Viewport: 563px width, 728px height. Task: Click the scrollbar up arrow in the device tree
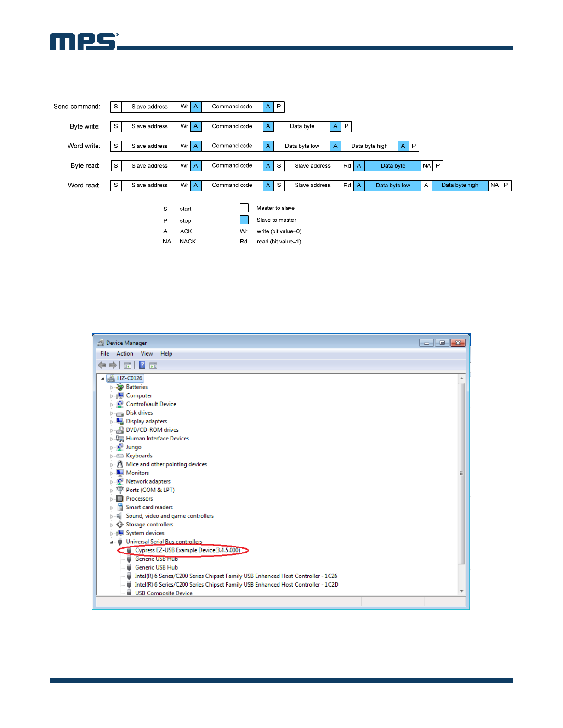[461, 378]
